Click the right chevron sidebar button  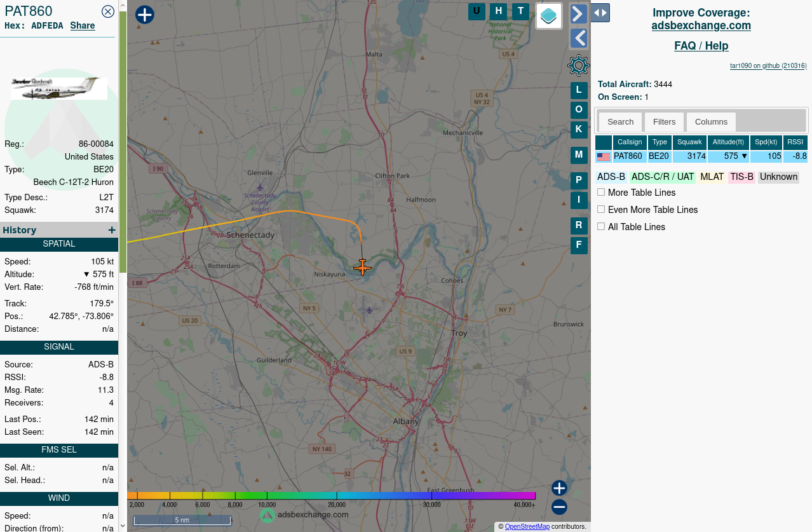tap(579, 14)
